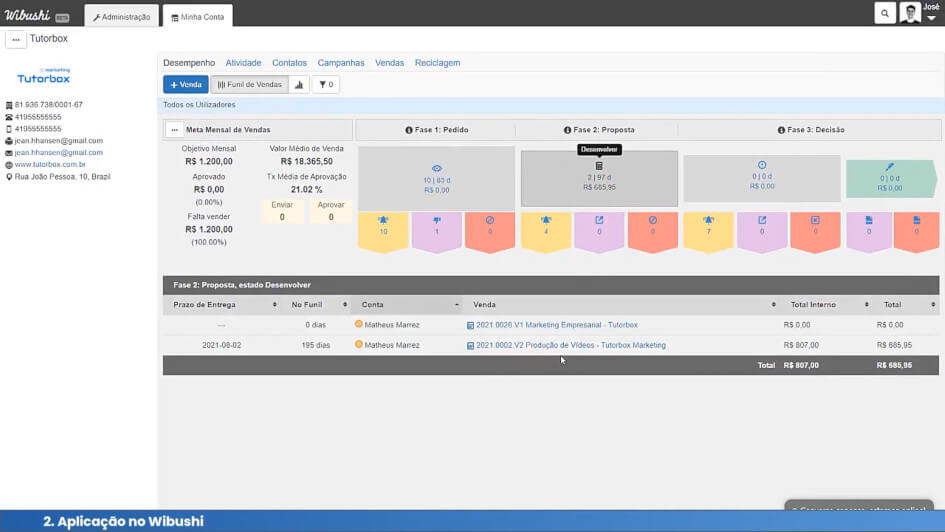The width and height of the screenshot is (945, 532).
Task: Click the search magnifier icon
Action: coord(885,13)
